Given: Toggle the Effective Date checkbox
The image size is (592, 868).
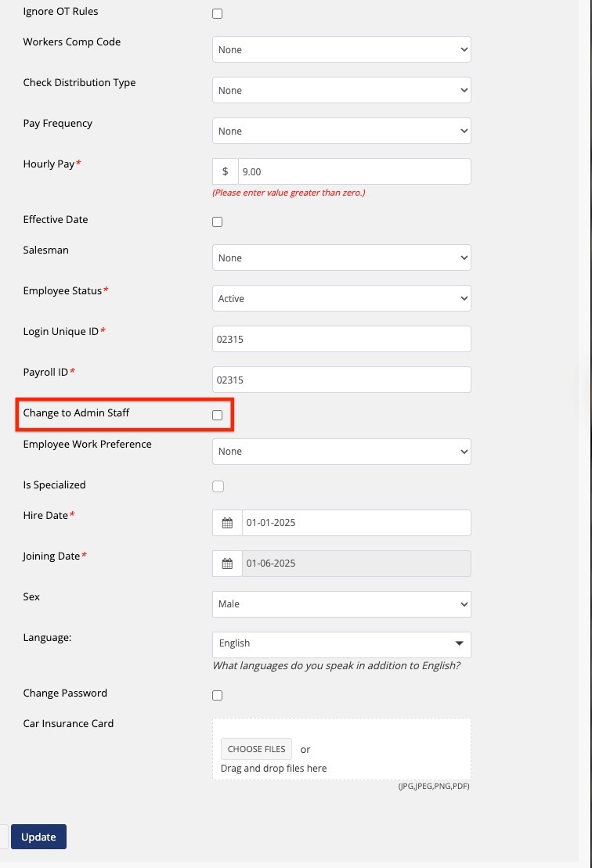Looking at the screenshot, I should (x=218, y=222).
